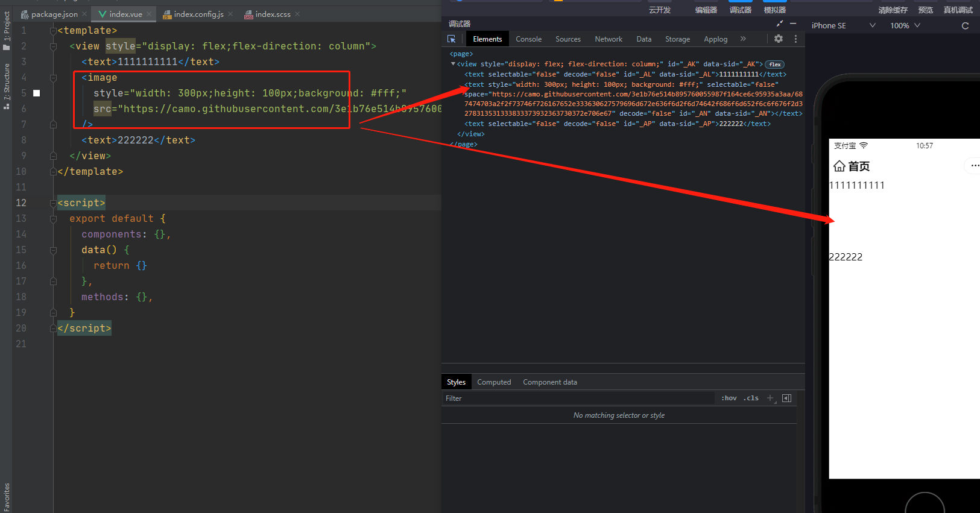Image resolution: width=980 pixels, height=513 pixels.
Task: Open the Storage tab
Action: [x=677, y=39]
